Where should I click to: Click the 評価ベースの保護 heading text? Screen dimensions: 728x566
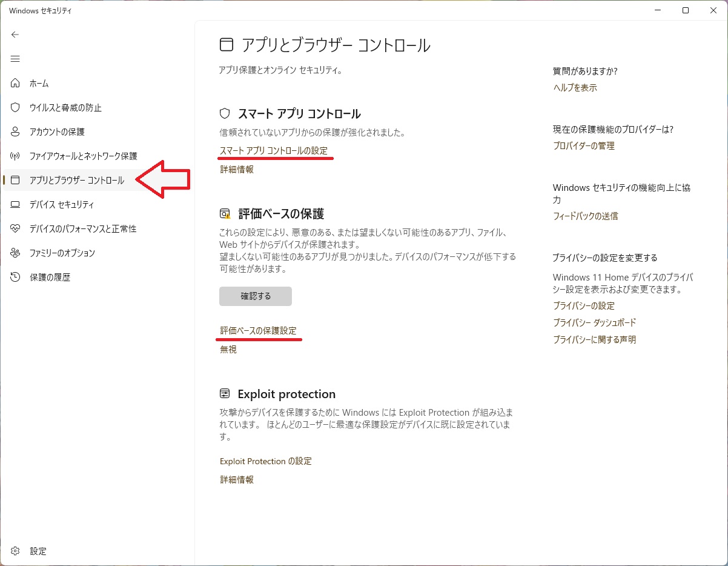pos(281,213)
